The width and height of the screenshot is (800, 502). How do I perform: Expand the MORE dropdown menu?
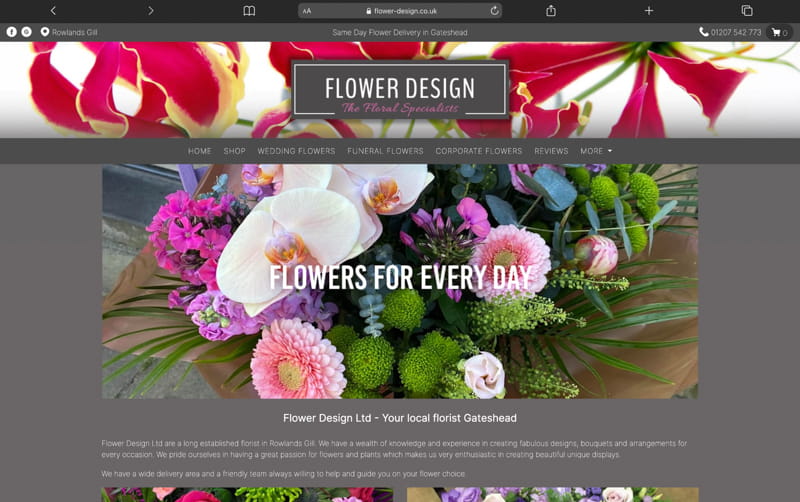tap(596, 151)
